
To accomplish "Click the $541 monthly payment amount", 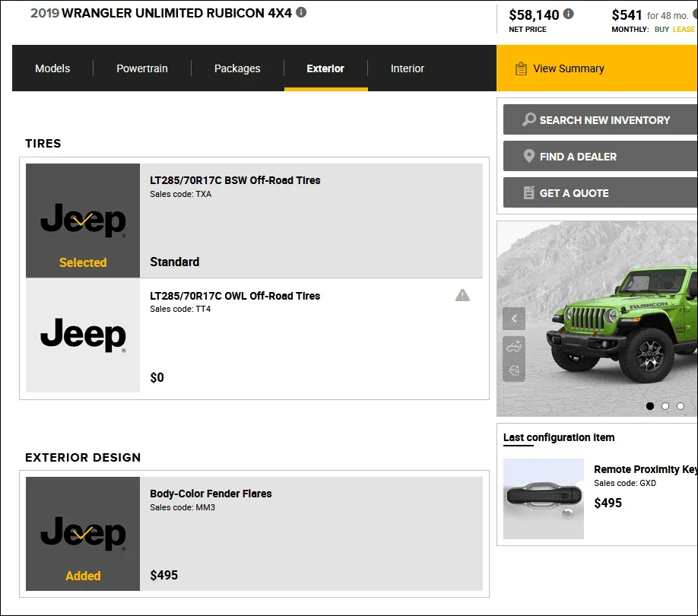I will (627, 15).
